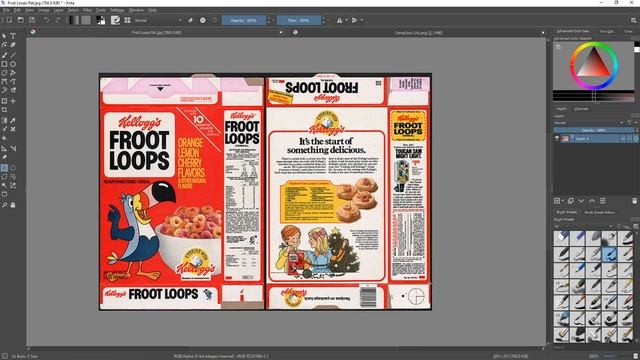Open vertical mirror options arrow

[362, 20]
